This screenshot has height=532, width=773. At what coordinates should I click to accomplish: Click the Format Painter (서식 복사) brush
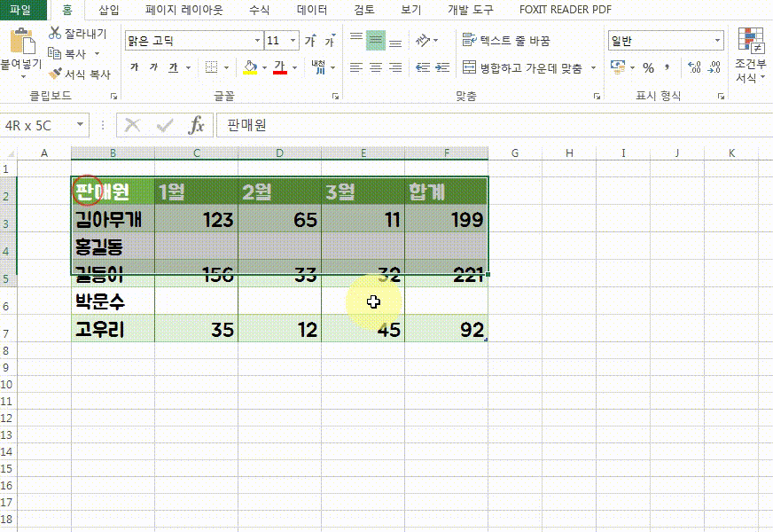tap(55, 74)
